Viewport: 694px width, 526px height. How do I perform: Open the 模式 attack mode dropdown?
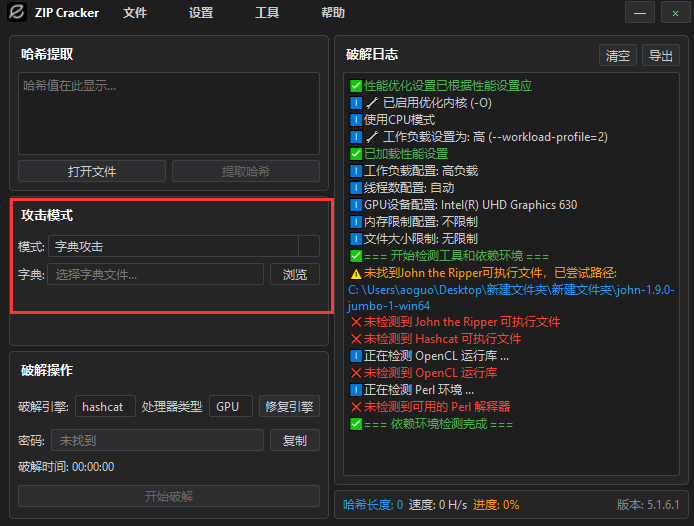183,246
